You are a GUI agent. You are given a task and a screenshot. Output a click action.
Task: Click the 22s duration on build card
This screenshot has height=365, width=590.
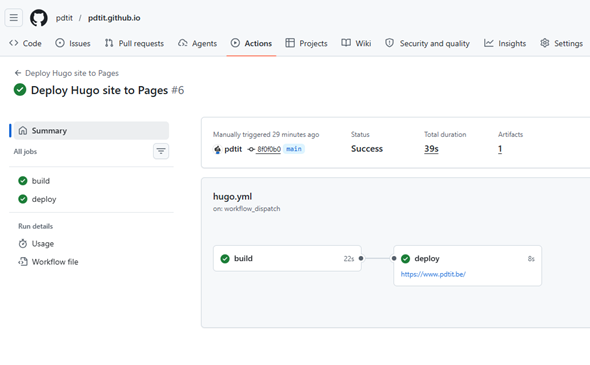point(349,259)
